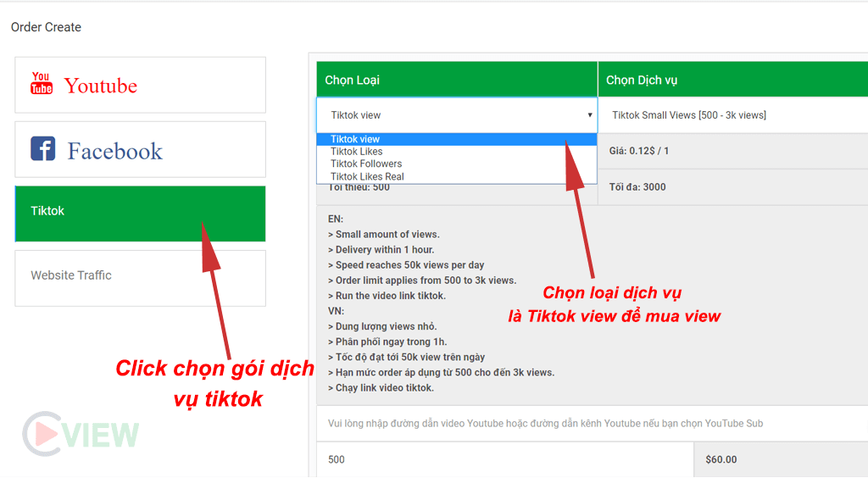This screenshot has width=868, height=478.
Task: Click the Facebook logo icon
Action: coord(42,149)
